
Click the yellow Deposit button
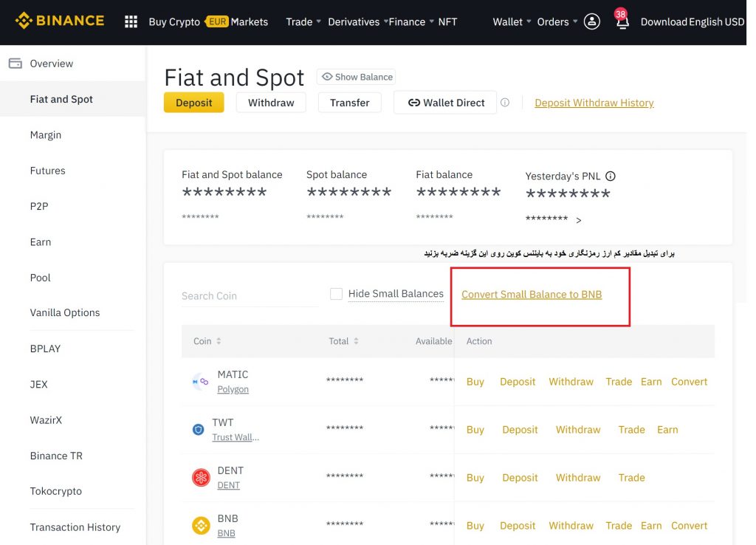coord(194,102)
